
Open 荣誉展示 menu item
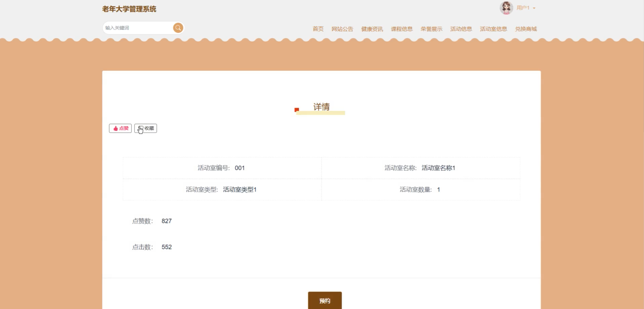click(432, 29)
